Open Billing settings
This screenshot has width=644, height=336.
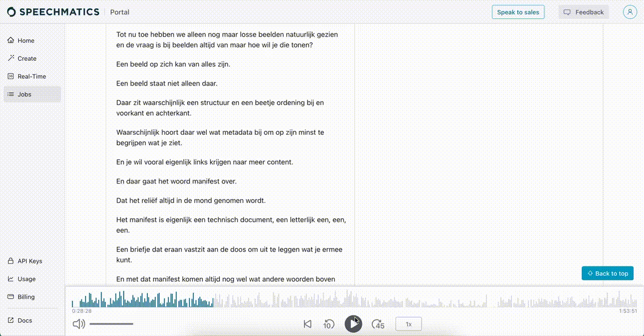click(x=26, y=297)
